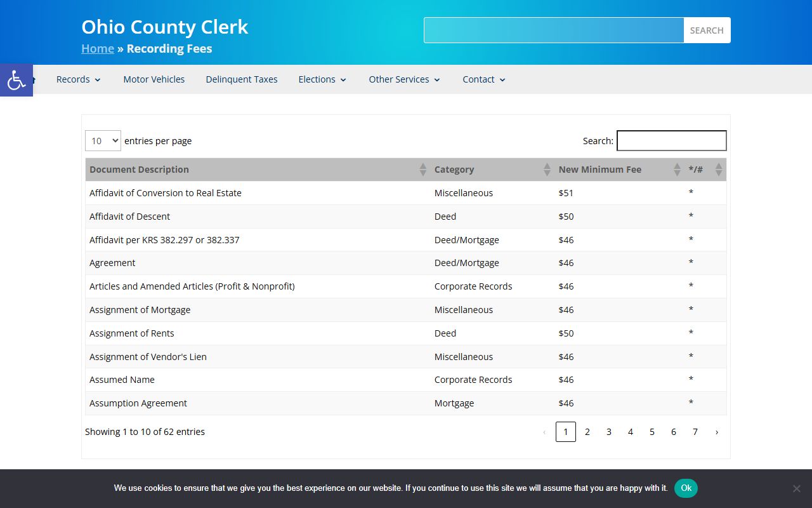Go to page 5 of table
This screenshot has width=812, height=508.
(x=652, y=432)
